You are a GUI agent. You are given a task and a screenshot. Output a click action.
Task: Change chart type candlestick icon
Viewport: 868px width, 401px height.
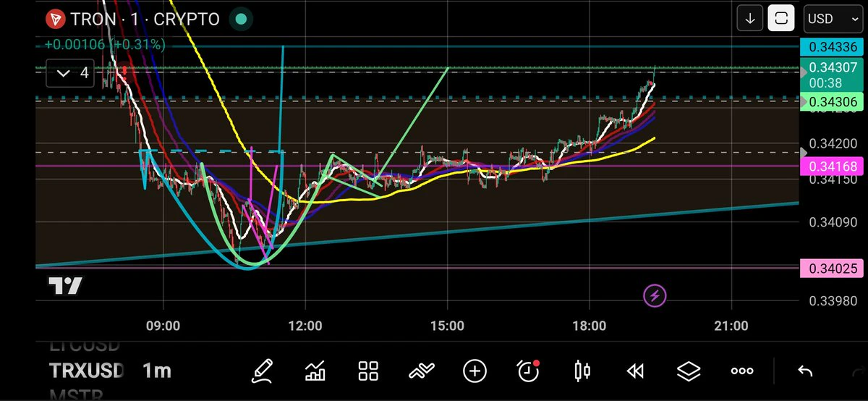tap(582, 371)
